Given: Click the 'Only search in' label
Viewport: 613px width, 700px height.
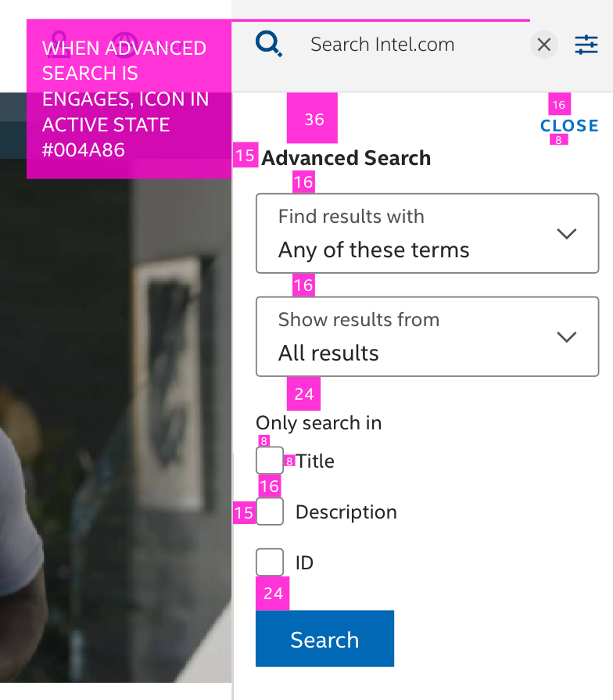Looking at the screenshot, I should click(318, 423).
